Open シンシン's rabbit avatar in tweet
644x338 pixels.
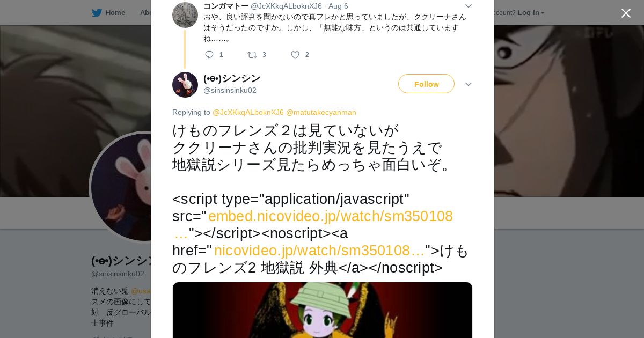click(185, 85)
